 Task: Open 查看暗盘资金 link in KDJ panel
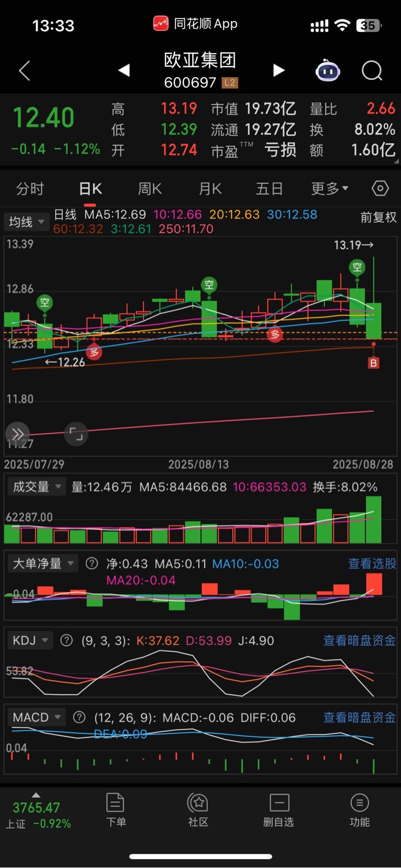point(359,640)
